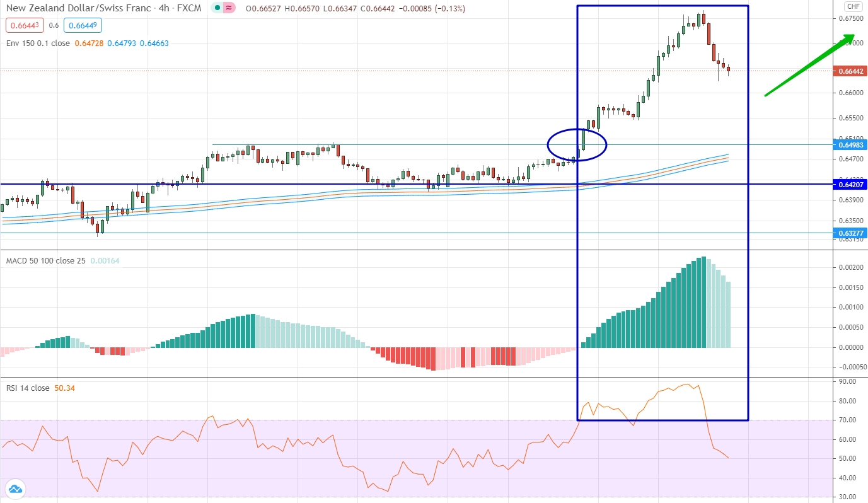Click the 0.63900 price axis tick
The height and width of the screenshot is (503, 868).
pos(851,200)
